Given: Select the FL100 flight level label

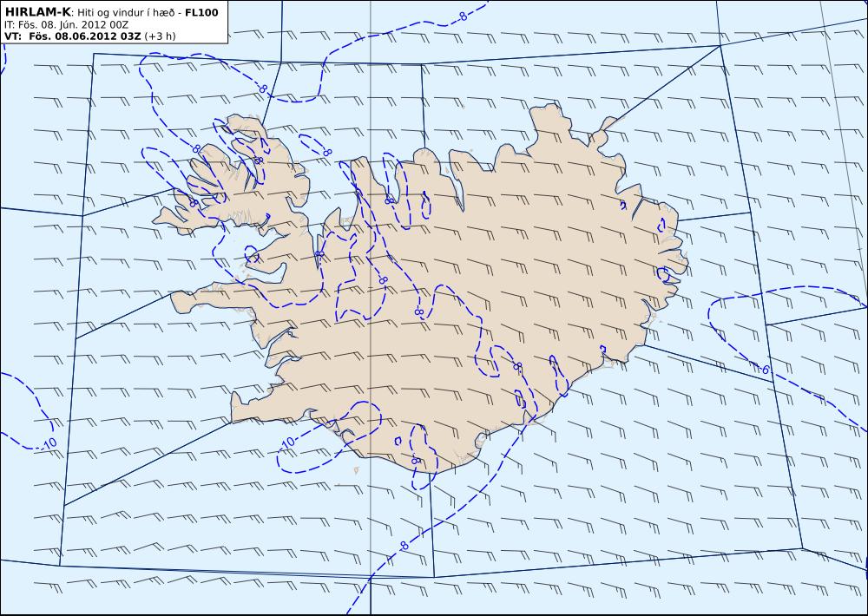Looking at the screenshot, I should [x=201, y=13].
